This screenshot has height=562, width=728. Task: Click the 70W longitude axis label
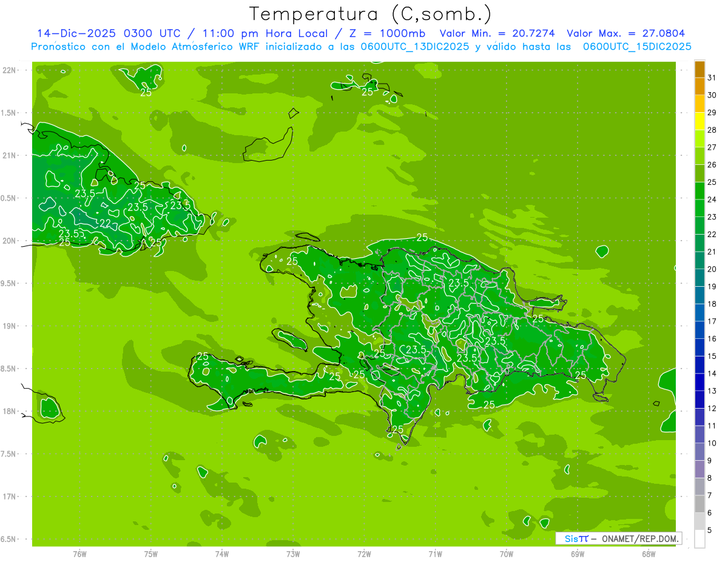(x=507, y=554)
